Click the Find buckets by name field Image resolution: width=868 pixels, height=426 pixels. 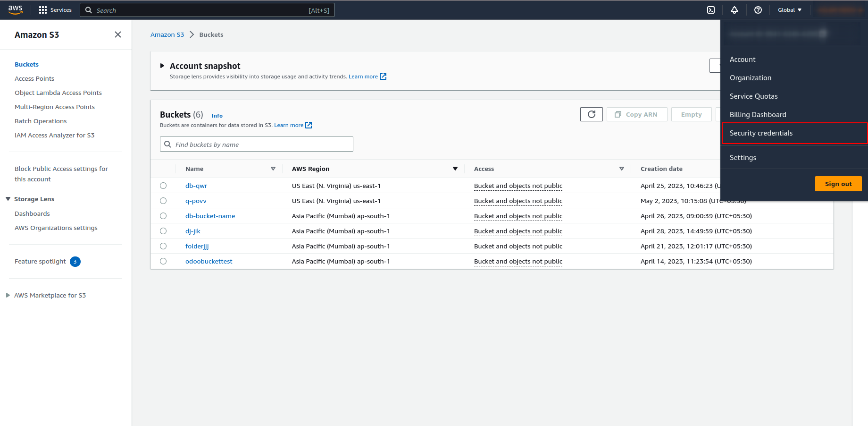pyautogui.click(x=262, y=145)
